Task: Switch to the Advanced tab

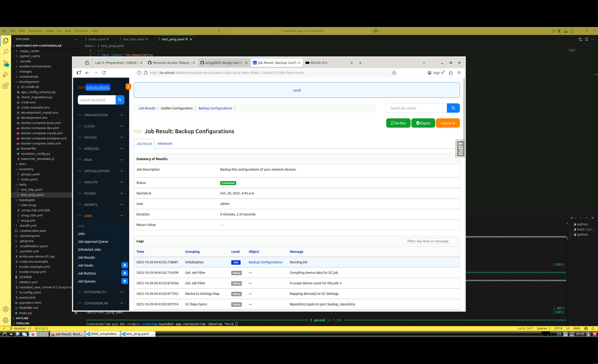Action: pos(165,143)
